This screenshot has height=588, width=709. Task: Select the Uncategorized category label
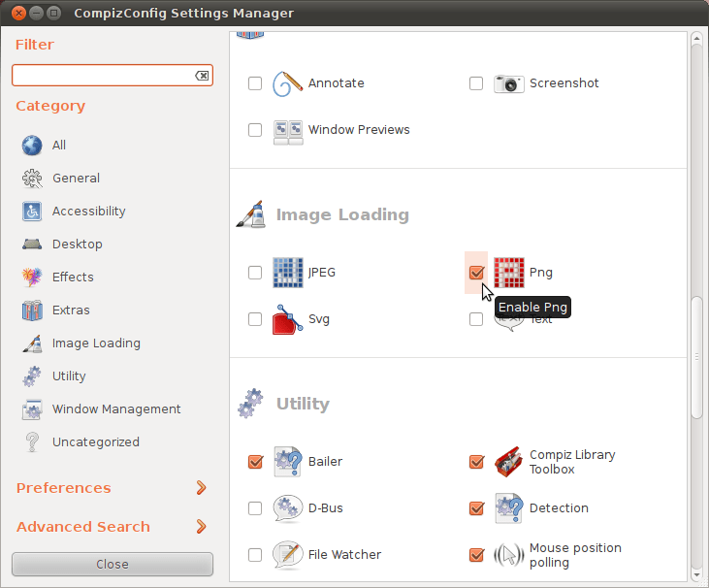click(96, 442)
